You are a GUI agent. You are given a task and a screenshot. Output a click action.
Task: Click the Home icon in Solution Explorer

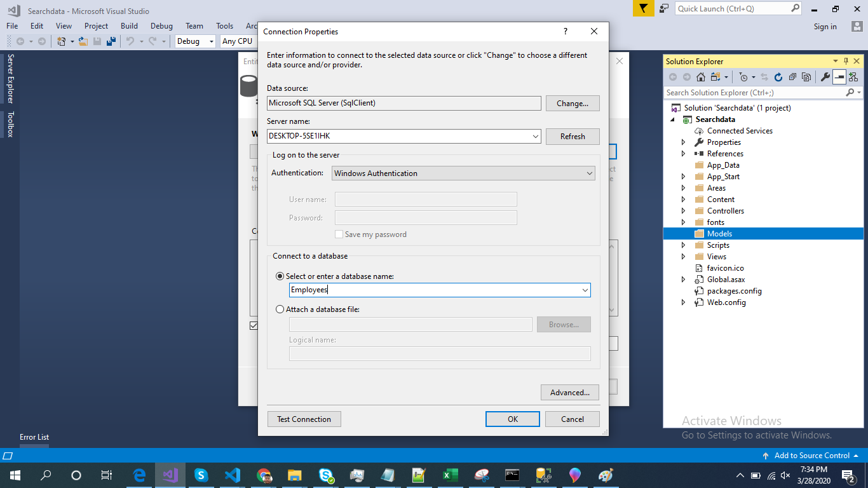click(x=700, y=77)
